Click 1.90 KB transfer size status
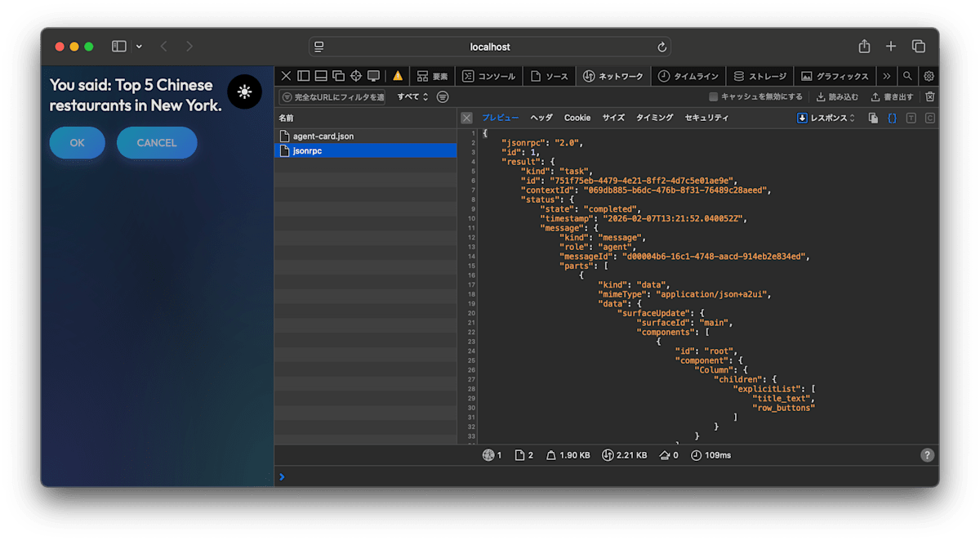The height and width of the screenshot is (541, 980). click(568, 455)
